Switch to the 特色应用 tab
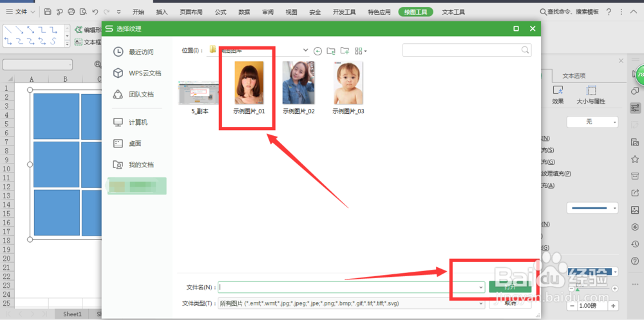The height and width of the screenshot is (320, 644). coord(379,12)
